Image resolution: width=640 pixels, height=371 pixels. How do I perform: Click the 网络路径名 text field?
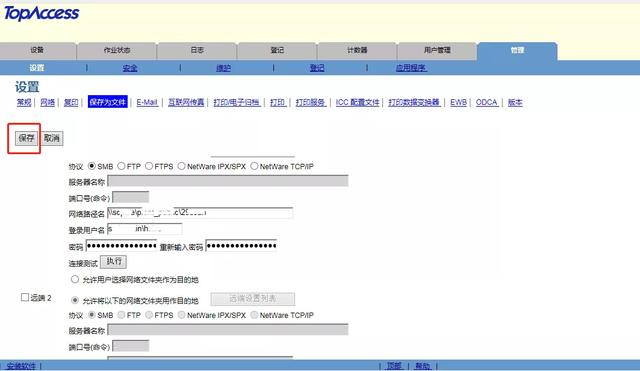(x=200, y=213)
